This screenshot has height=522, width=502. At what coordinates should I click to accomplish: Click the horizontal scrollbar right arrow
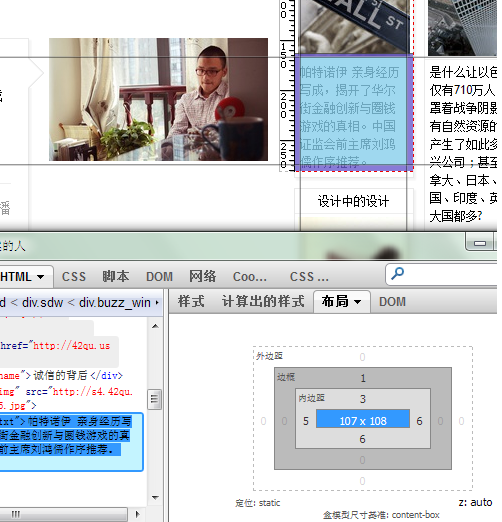pyautogui.click(x=137, y=514)
